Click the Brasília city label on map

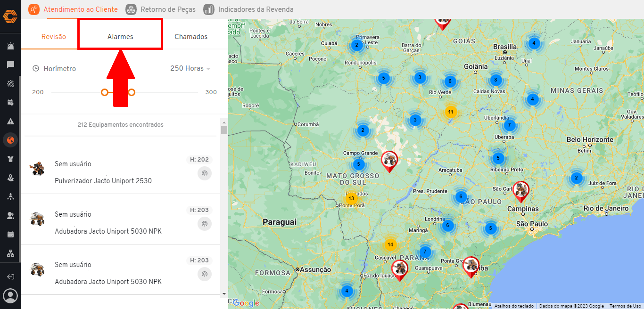505,47
